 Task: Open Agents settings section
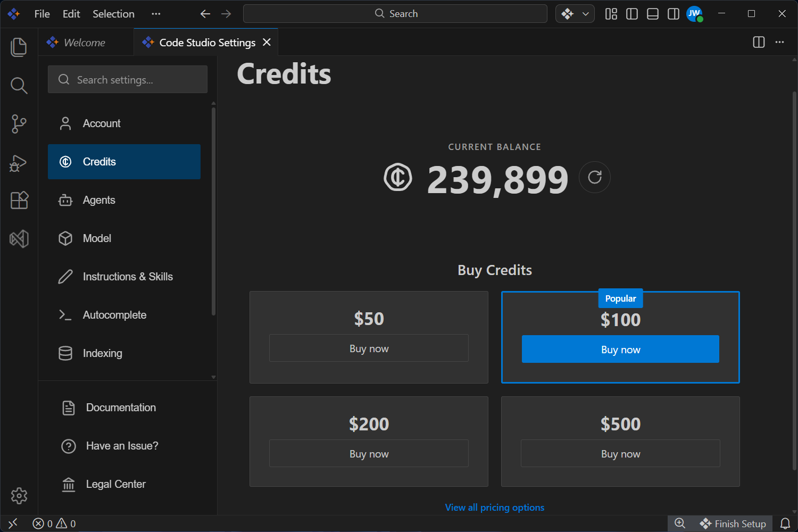[x=124, y=200]
